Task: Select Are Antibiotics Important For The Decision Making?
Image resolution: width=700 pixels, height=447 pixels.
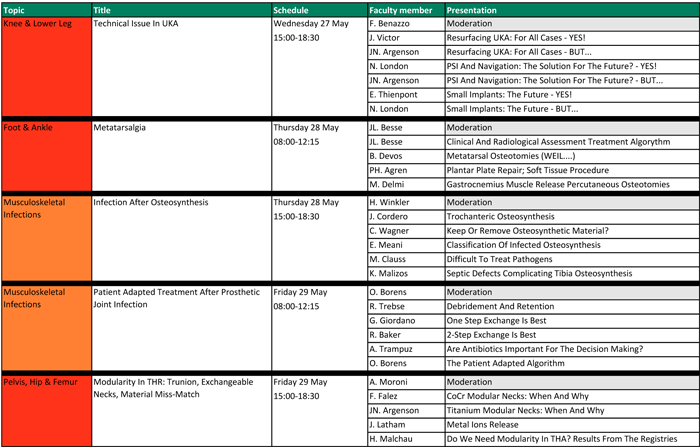Action: point(545,349)
